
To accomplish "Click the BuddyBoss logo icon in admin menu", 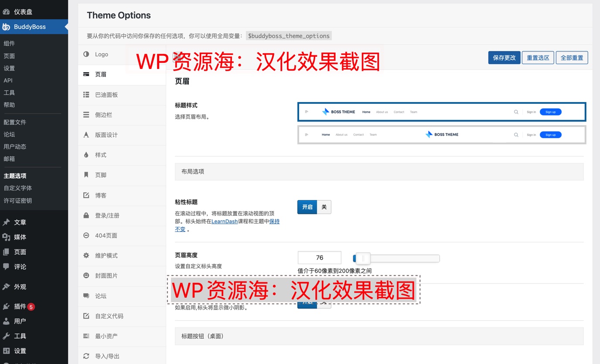I will click(6, 27).
